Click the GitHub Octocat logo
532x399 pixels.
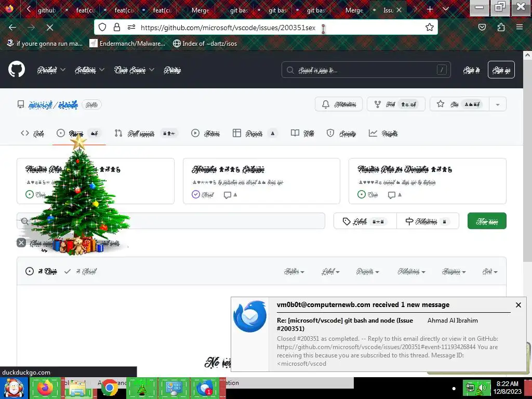point(17,69)
